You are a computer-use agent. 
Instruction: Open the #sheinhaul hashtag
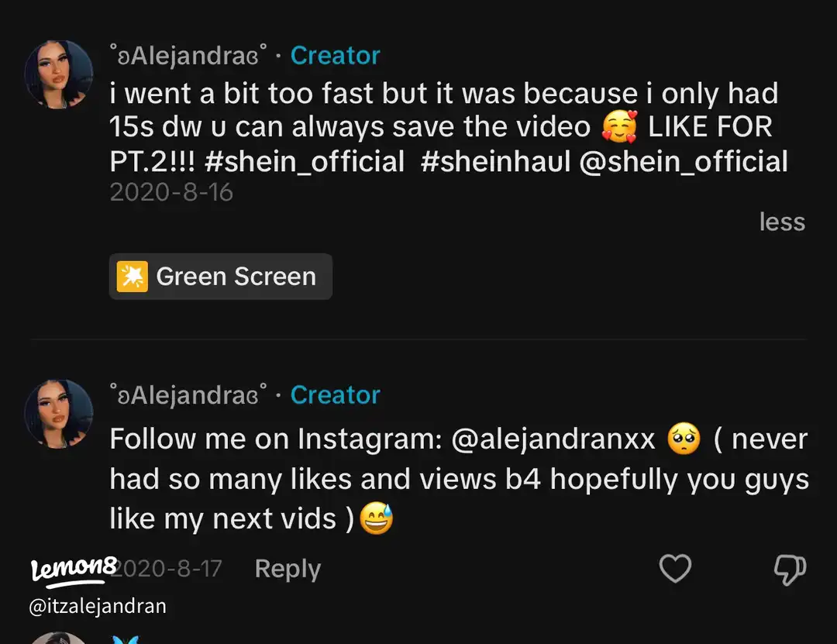(x=496, y=162)
